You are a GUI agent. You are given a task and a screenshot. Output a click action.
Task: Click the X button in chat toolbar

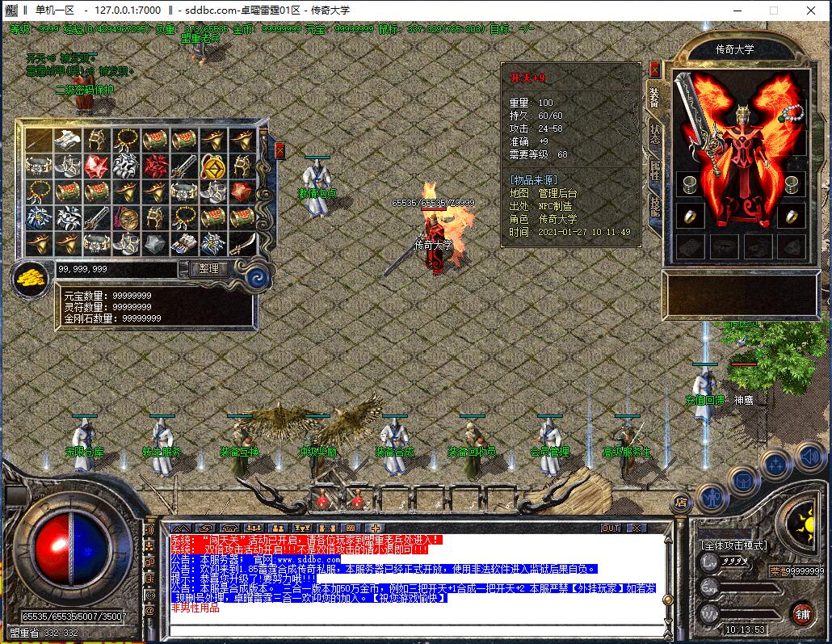tap(637, 528)
